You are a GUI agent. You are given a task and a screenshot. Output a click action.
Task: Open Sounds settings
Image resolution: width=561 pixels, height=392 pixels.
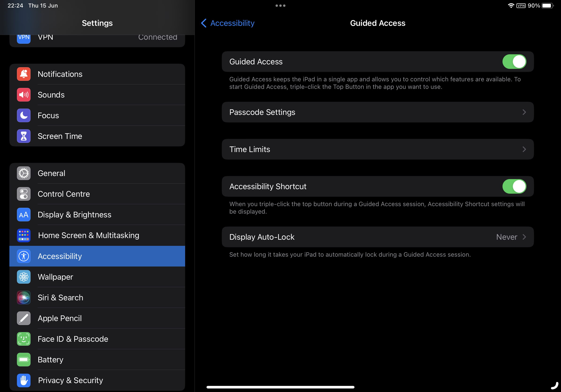click(97, 95)
